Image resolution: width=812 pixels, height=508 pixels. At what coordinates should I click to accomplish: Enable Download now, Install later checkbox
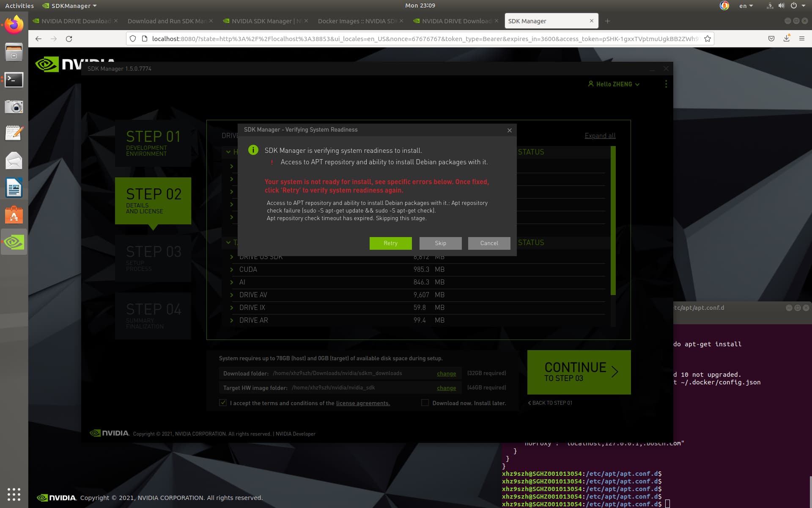click(x=425, y=403)
